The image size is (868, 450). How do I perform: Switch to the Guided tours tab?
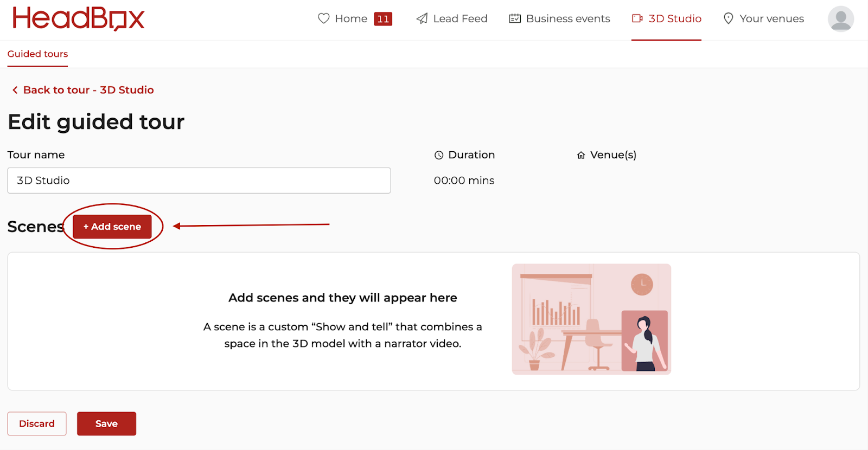(37, 54)
